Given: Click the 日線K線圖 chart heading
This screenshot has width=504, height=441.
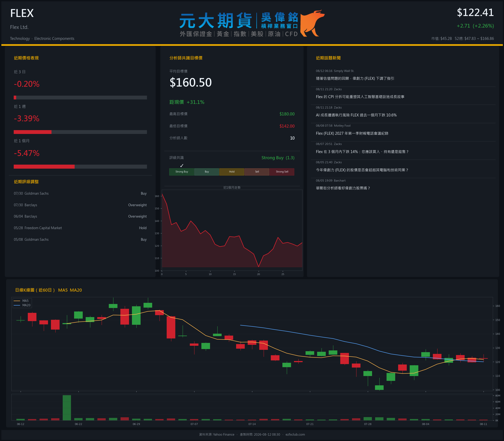Looking at the screenshot, I should pyautogui.click(x=48, y=290).
